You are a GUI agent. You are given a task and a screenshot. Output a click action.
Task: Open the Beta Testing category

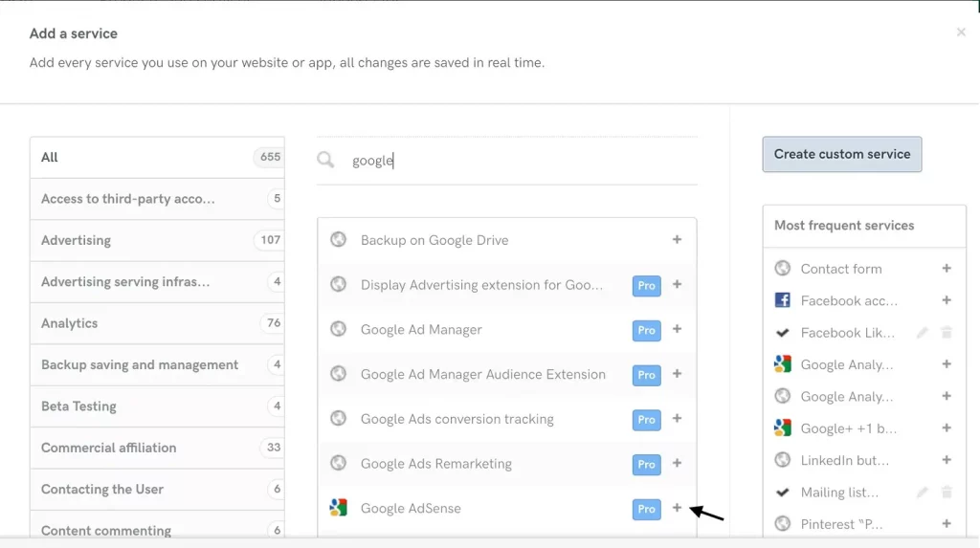click(x=157, y=406)
